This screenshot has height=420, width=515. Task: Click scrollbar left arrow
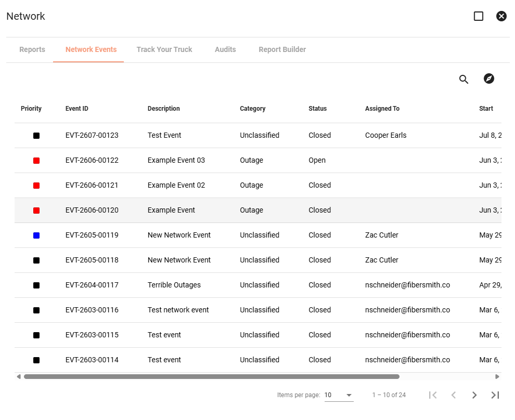(x=19, y=377)
